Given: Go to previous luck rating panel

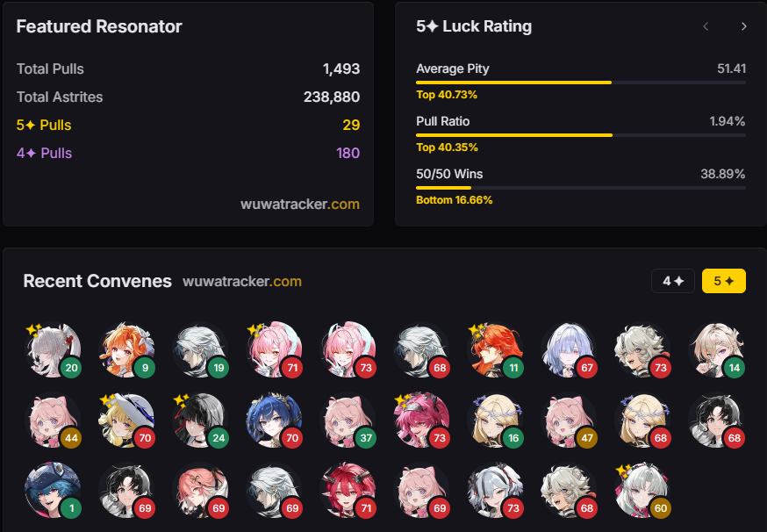Looking at the screenshot, I should click(706, 26).
